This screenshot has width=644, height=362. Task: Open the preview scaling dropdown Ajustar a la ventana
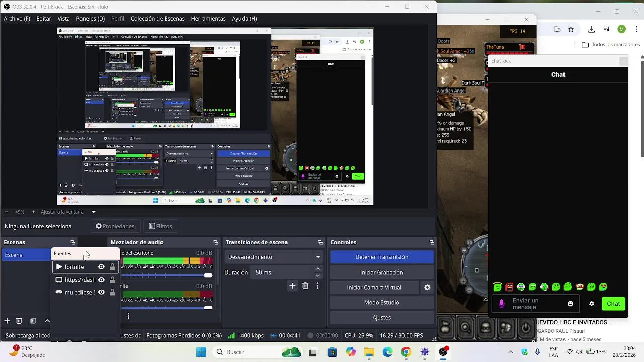click(68, 212)
